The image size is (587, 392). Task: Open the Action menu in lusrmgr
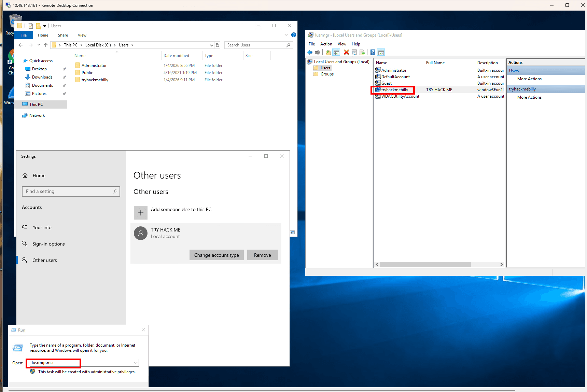[x=326, y=44]
